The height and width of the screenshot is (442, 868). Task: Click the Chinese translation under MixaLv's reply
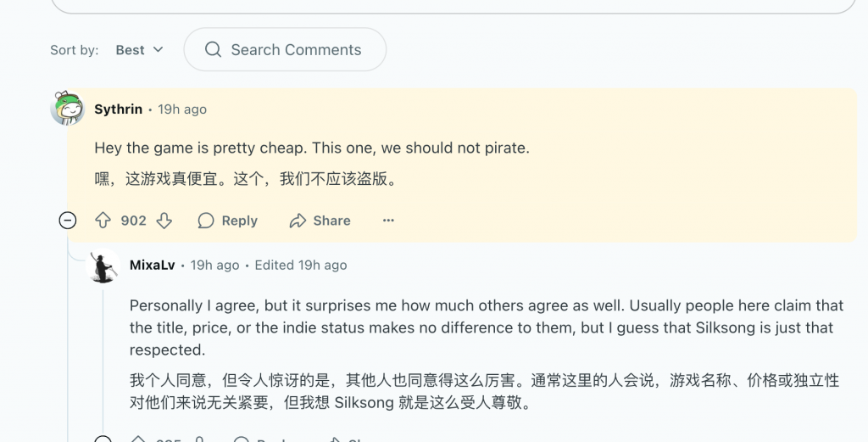483,392
